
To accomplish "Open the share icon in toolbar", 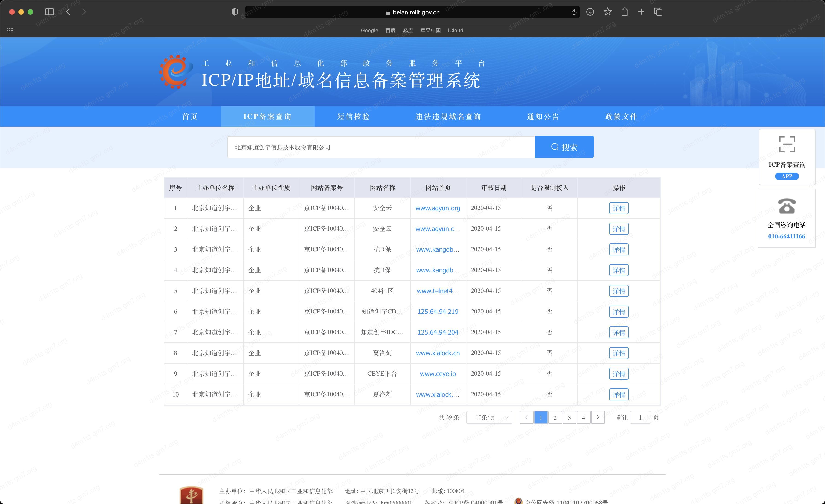I will [625, 12].
